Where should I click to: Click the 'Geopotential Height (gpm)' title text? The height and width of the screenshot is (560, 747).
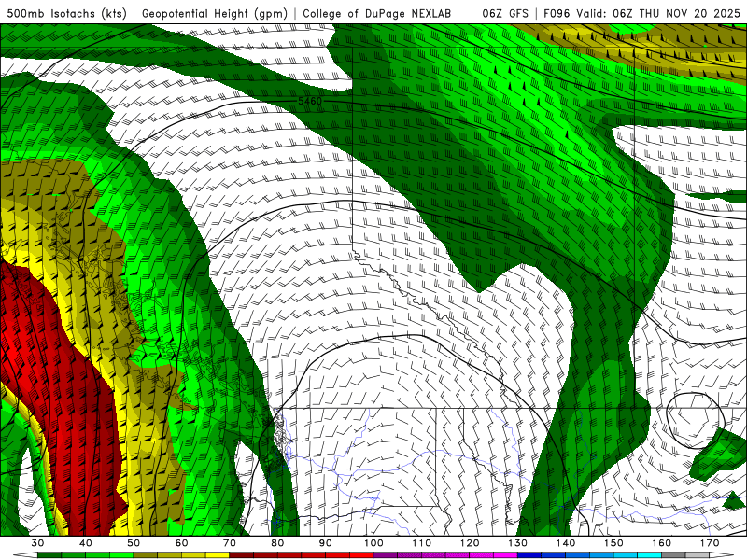pos(215,13)
